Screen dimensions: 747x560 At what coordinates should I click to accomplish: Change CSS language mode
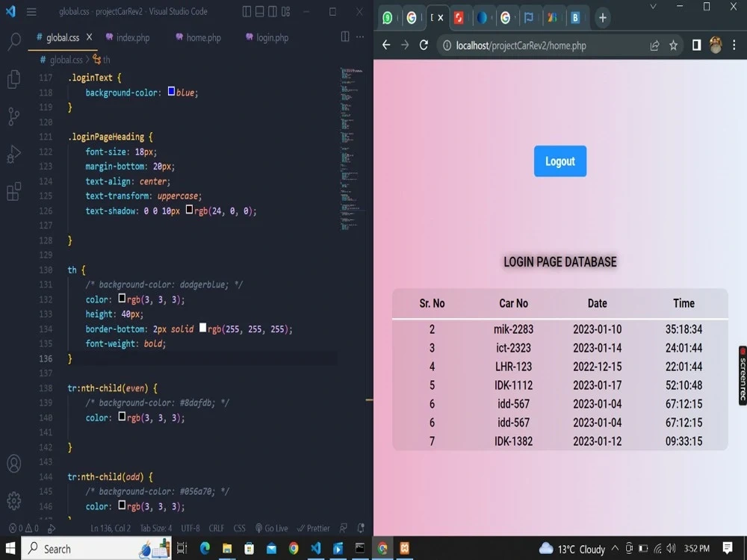pyautogui.click(x=240, y=528)
